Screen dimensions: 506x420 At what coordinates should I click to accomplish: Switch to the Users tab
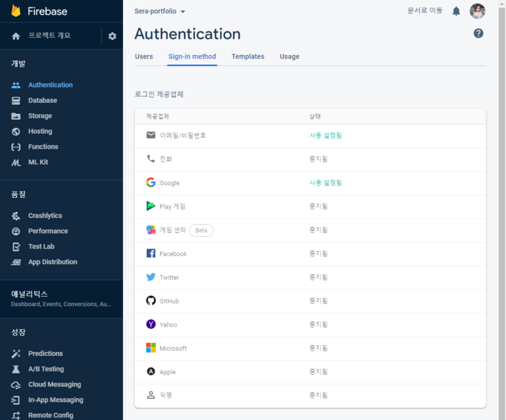tap(144, 56)
